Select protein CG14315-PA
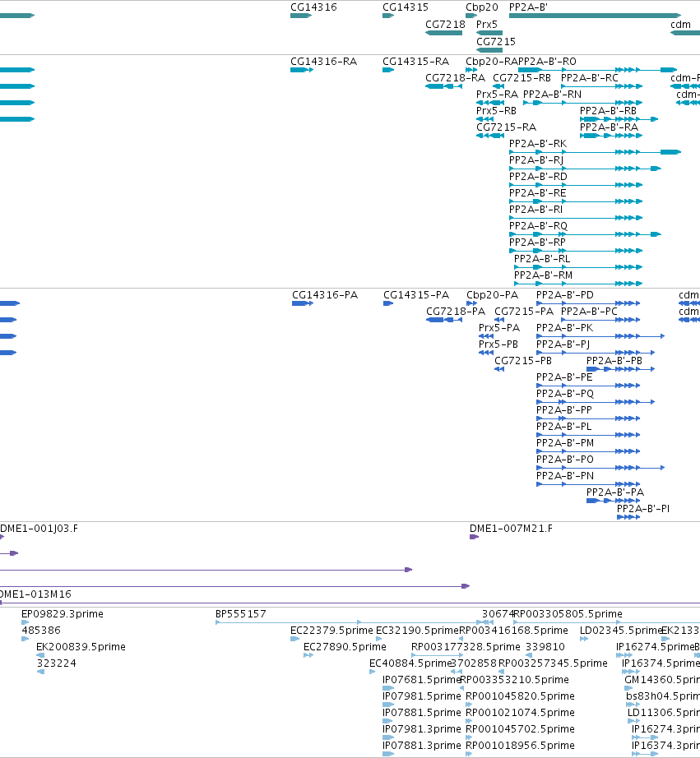The width and height of the screenshot is (700, 758). click(x=416, y=295)
